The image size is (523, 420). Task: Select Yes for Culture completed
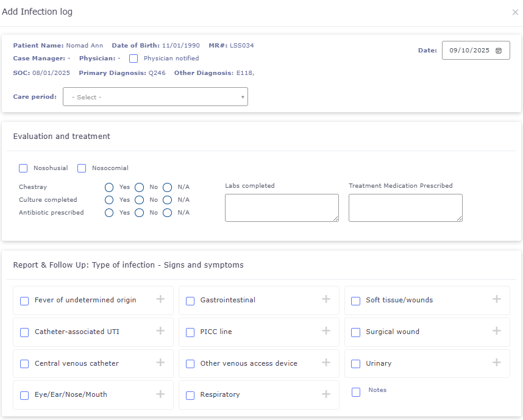click(x=109, y=200)
